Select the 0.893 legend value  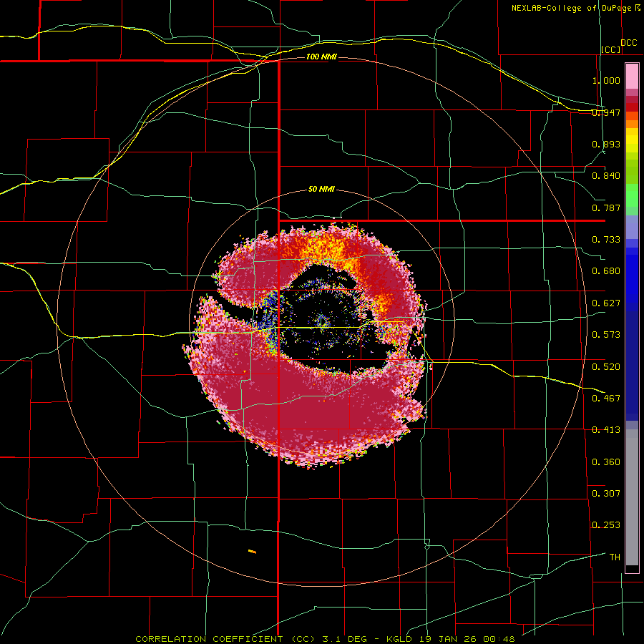click(606, 144)
